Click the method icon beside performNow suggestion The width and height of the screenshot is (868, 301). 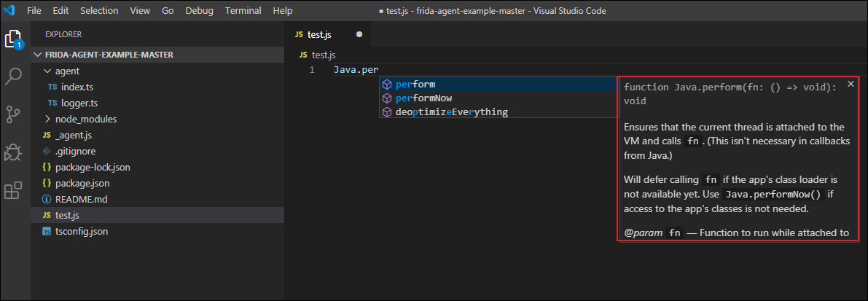pos(388,98)
